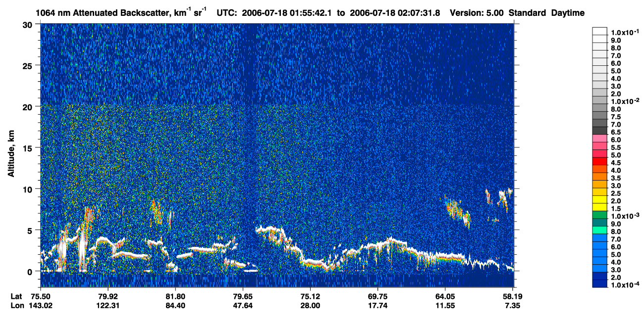
Task: Click the latitude value "79.65"
Action: pos(243,296)
